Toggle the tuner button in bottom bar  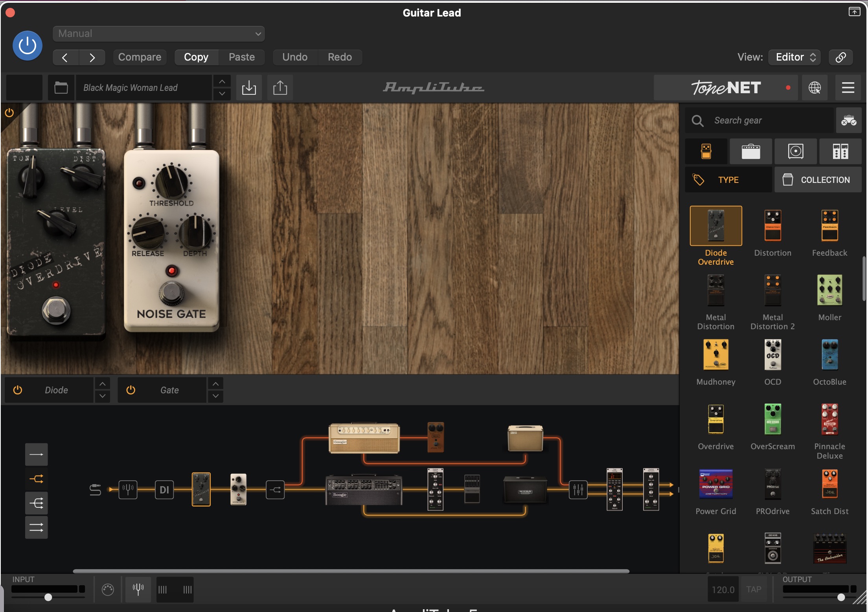click(138, 589)
